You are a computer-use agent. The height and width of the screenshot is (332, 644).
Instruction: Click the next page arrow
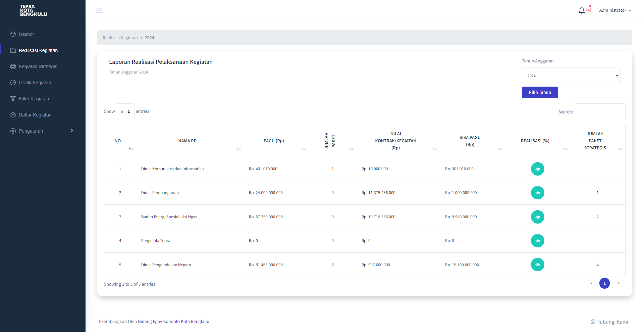click(x=619, y=283)
